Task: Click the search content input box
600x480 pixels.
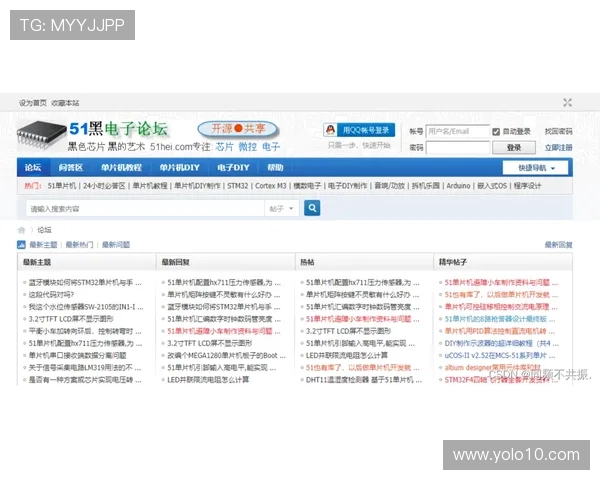Action: [x=145, y=209]
